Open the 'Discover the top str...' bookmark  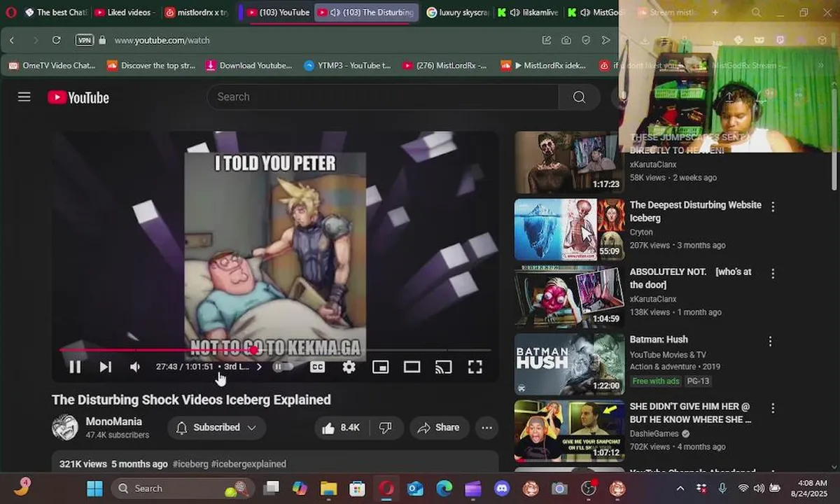tap(151, 65)
